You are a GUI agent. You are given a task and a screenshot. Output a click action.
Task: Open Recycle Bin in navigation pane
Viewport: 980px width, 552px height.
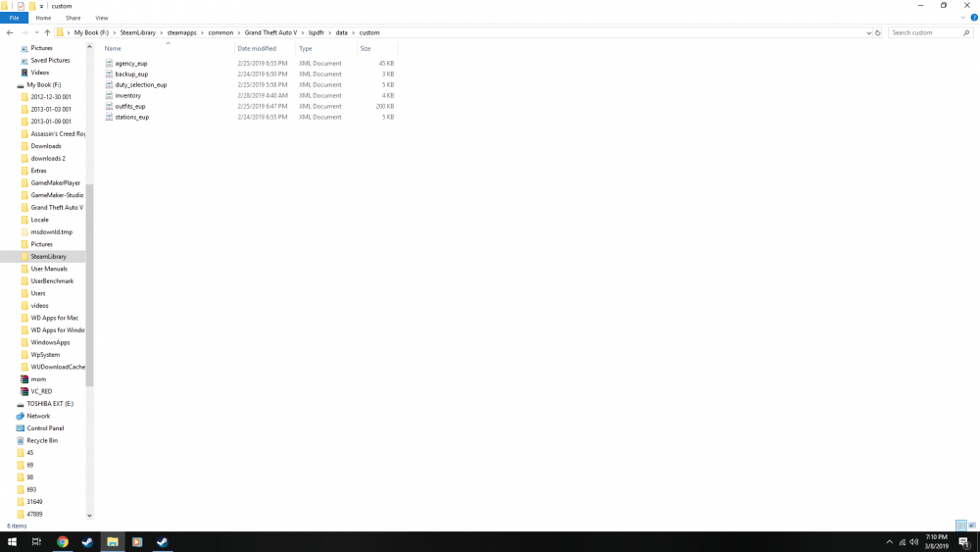(x=42, y=441)
